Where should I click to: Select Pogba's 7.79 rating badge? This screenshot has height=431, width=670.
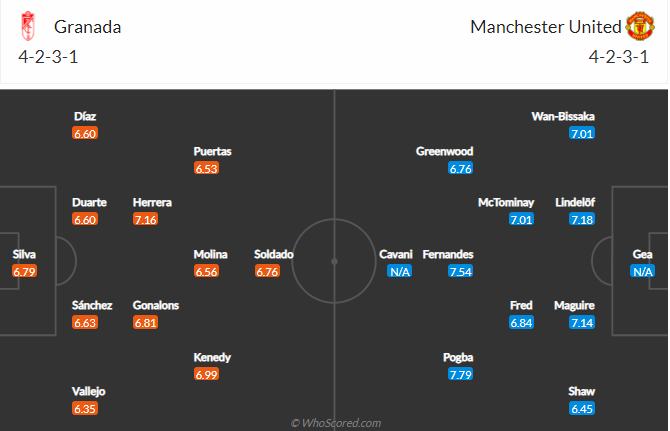pos(461,375)
